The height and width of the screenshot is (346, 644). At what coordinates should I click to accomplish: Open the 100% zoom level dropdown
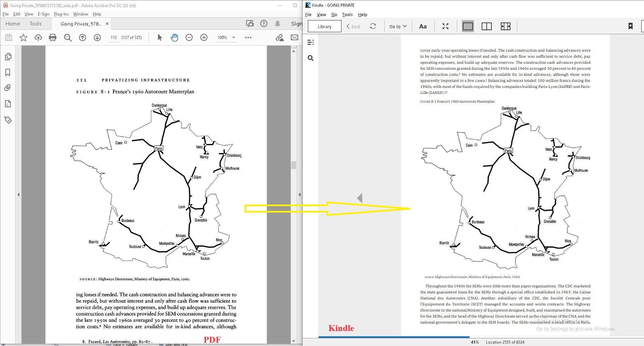(x=233, y=38)
